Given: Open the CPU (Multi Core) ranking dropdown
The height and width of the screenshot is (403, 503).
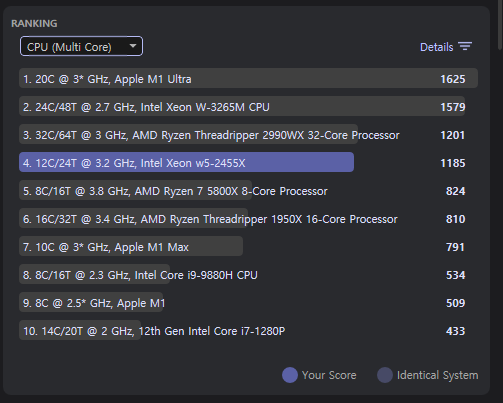Looking at the screenshot, I should point(81,46).
